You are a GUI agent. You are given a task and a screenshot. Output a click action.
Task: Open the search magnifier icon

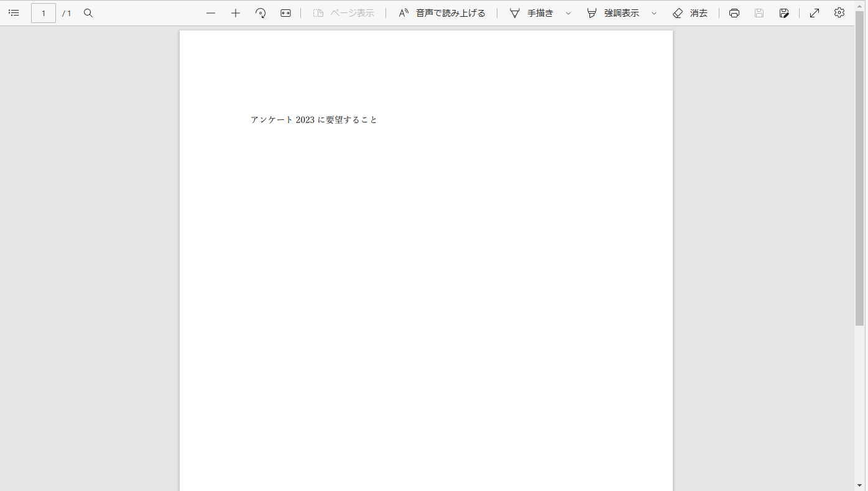88,13
